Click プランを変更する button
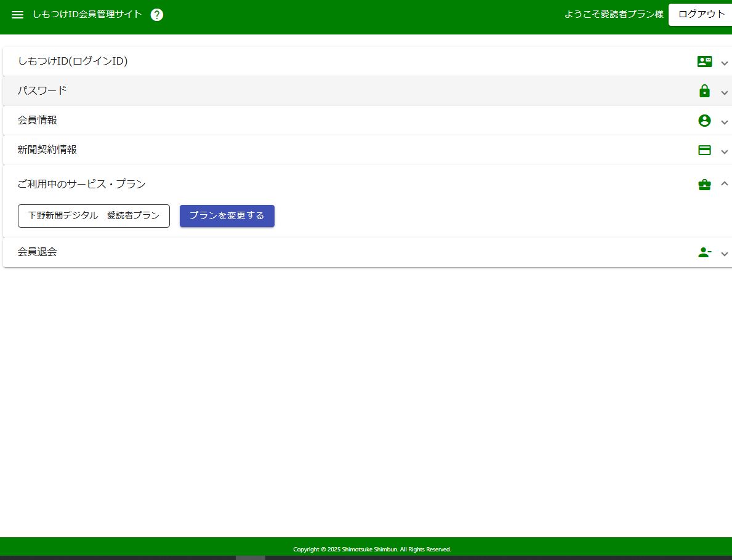This screenshot has height=560, width=732. 227,216
